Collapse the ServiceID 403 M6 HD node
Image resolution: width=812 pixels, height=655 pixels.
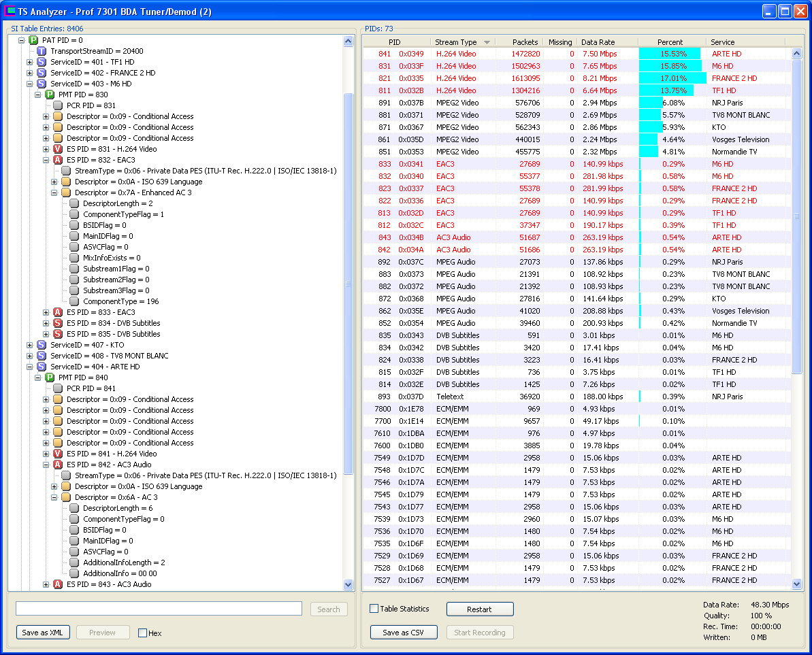coord(30,84)
